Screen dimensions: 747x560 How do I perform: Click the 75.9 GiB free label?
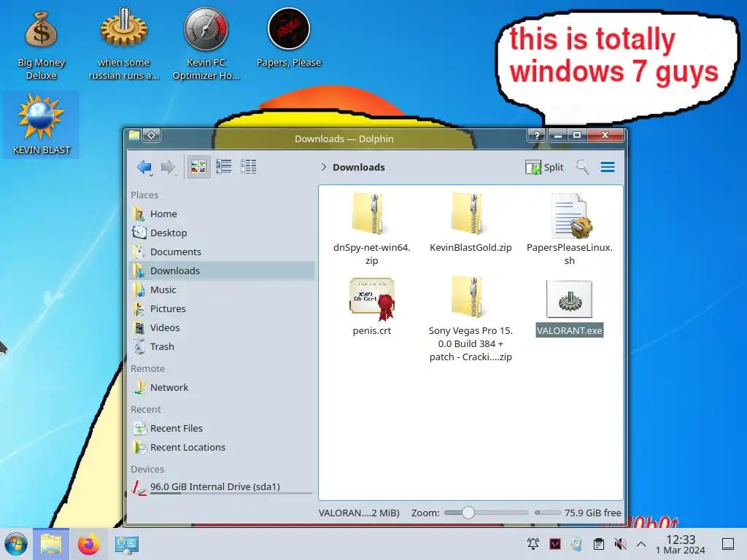(592, 513)
